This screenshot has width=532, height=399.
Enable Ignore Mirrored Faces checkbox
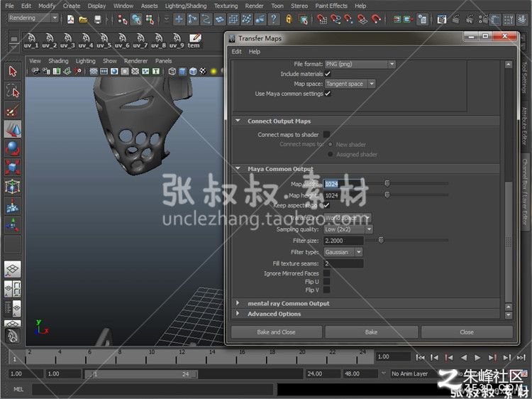pyautogui.click(x=327, y=273)
